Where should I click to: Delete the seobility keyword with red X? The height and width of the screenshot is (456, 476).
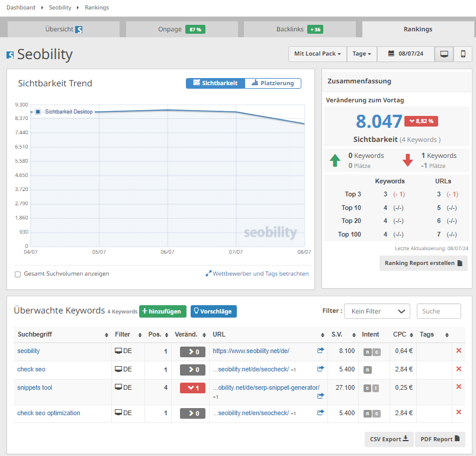coord(459,351)
